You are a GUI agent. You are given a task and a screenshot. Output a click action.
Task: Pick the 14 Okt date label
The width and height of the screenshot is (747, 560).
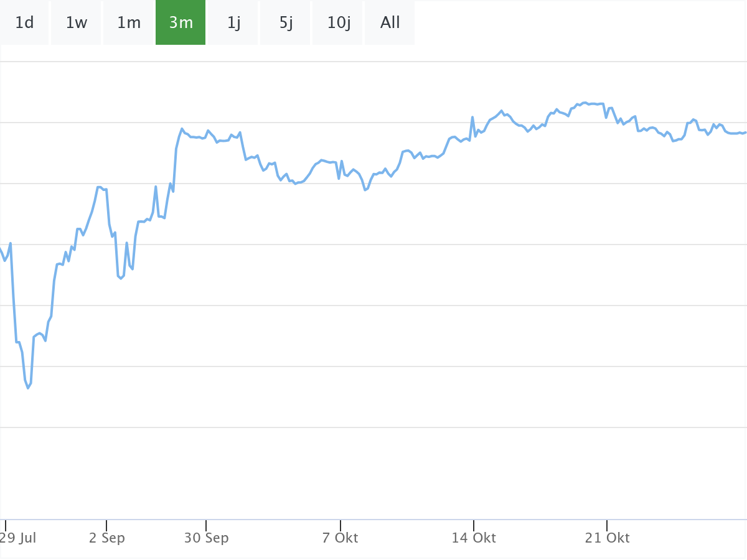click(474, 538)
